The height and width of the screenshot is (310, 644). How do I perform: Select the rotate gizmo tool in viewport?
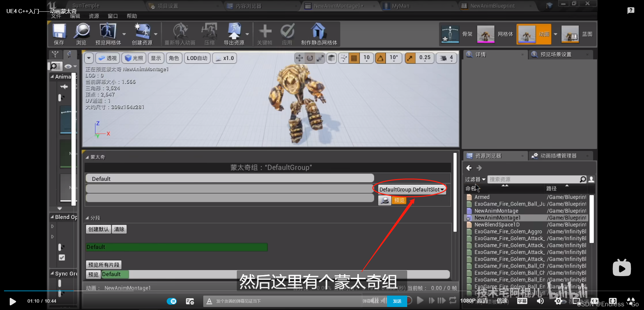click(x=310, y=58)
